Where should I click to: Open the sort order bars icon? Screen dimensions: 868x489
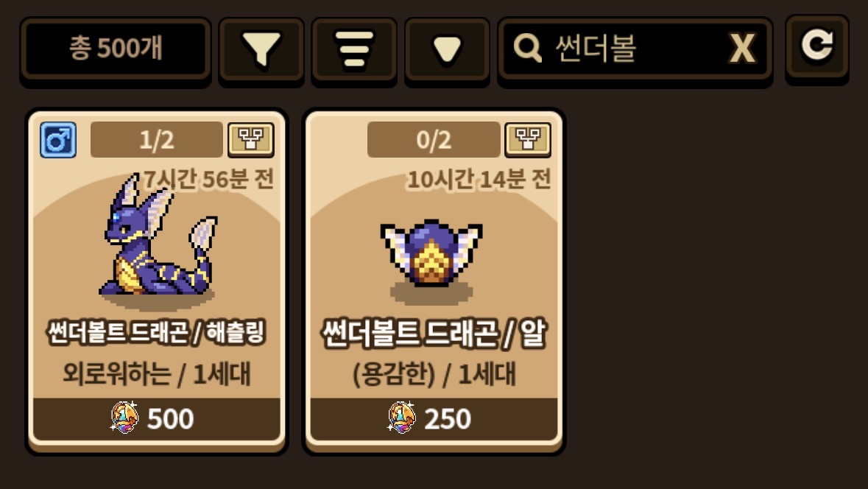[x=354, y=50]
